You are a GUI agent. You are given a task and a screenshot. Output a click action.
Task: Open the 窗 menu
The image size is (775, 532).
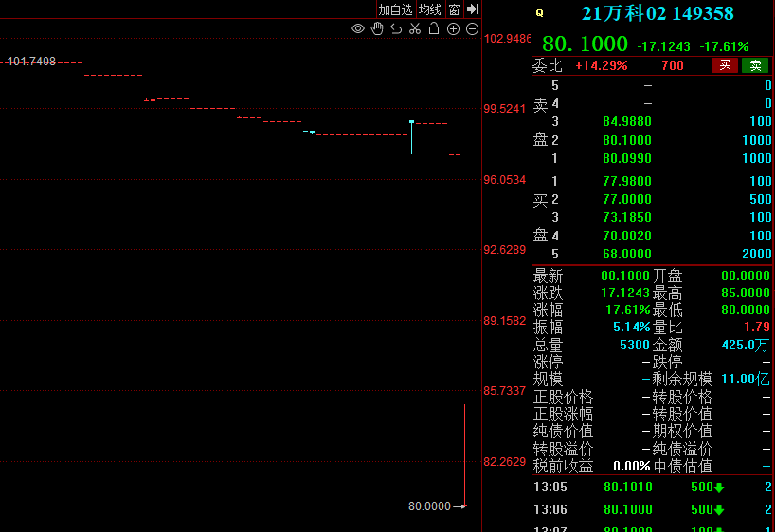point(454,9)
